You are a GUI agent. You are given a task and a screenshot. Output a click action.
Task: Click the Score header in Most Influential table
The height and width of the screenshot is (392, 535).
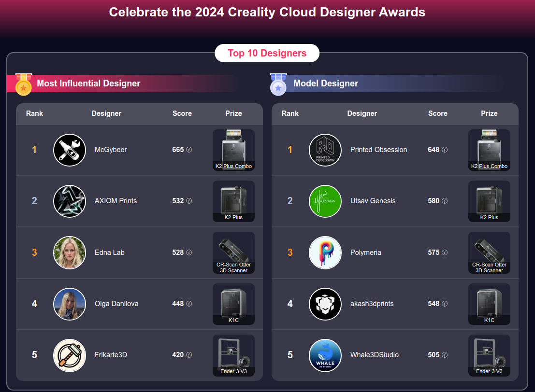point(182,113)
